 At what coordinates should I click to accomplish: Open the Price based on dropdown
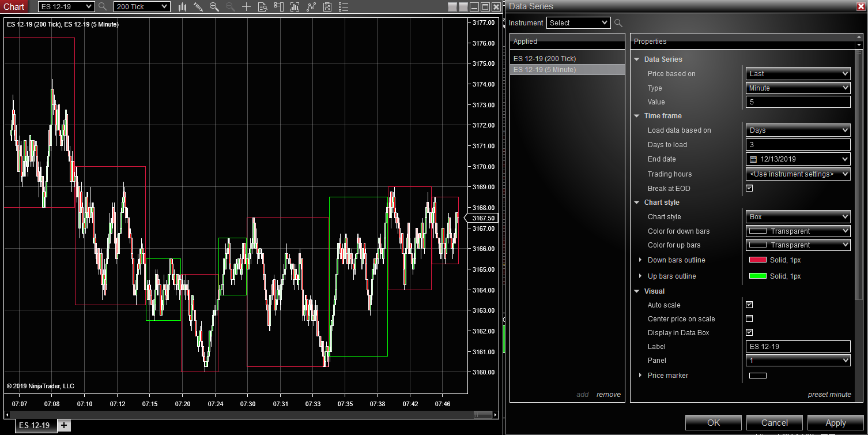(x=798, y=74)
